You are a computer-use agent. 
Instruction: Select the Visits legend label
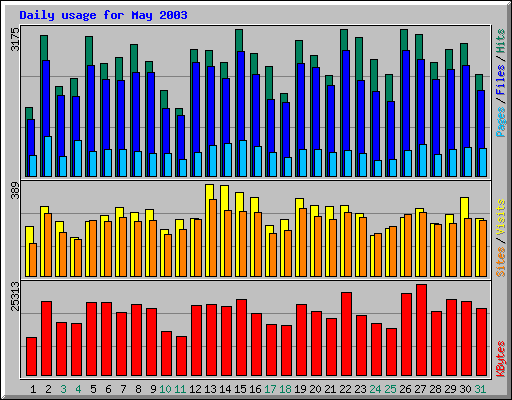501,218
